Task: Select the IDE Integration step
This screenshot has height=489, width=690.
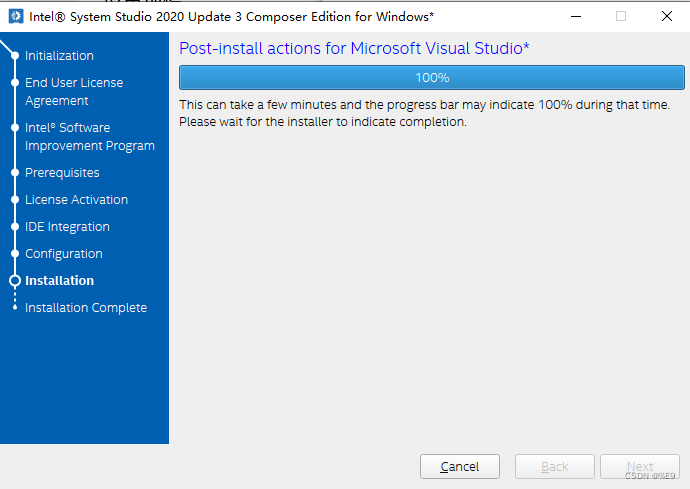Action: pos(67,227)
